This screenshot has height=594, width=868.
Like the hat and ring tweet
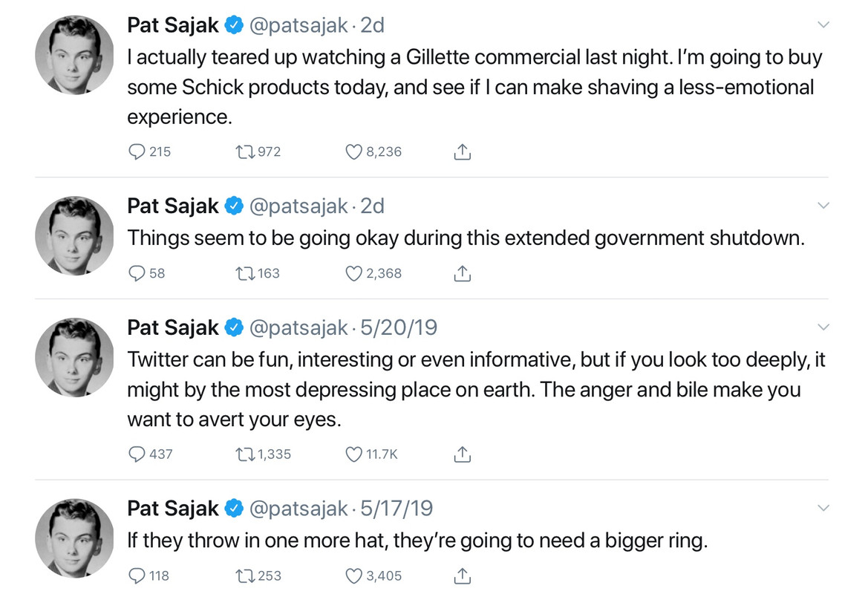pyautogui.click(x=354, y=575)
